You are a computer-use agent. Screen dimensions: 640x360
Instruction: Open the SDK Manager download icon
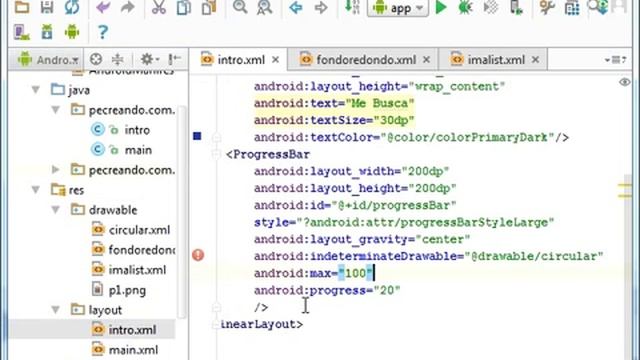coord(47,32)
